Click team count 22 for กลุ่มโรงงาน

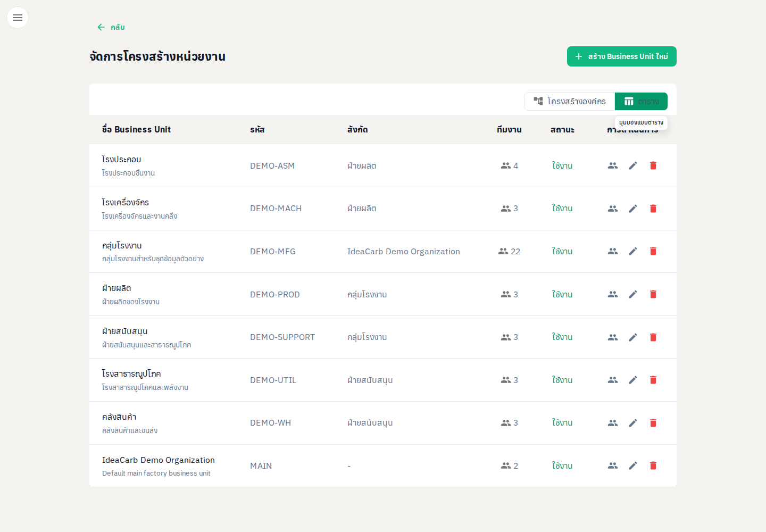point(509,252)
